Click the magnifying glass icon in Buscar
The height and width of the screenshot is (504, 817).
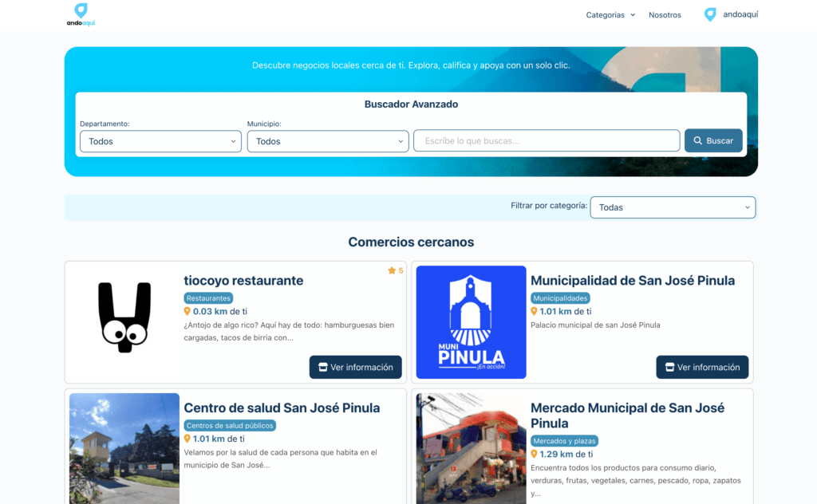pos(698,140)
